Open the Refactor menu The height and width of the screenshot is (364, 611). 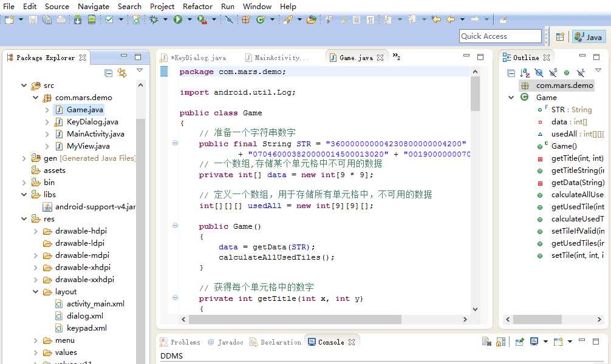[197, 6]
